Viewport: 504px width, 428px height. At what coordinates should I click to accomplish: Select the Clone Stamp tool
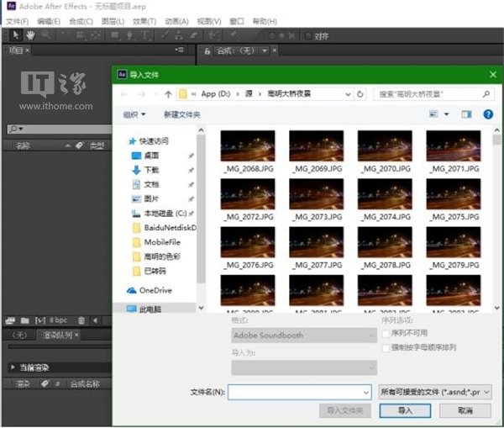[x=179, y=35]
